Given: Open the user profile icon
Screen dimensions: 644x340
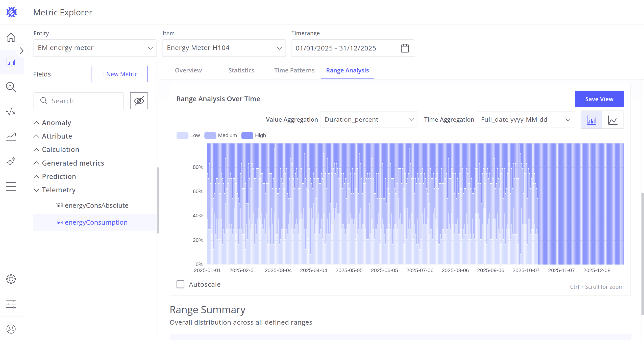Looking at the screenshot, I should (11, 329).
